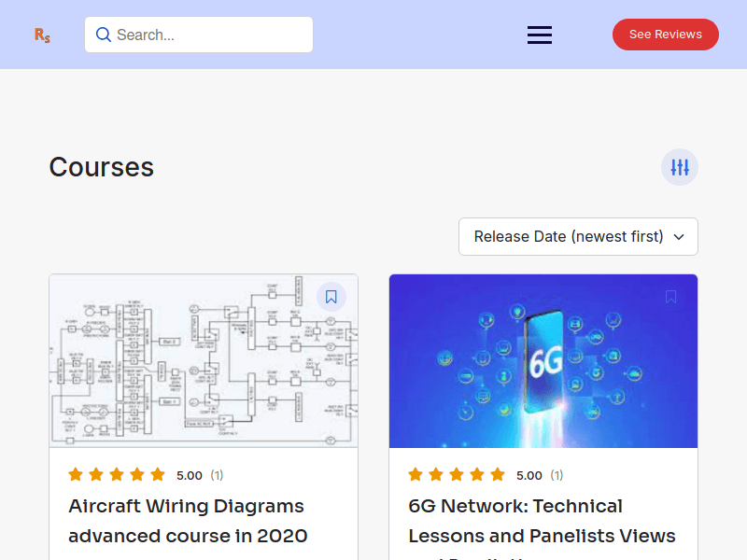The height and width of the screenshot is (560, 747).
Task: Click the Rs site logo
Action: pos(42,35)
